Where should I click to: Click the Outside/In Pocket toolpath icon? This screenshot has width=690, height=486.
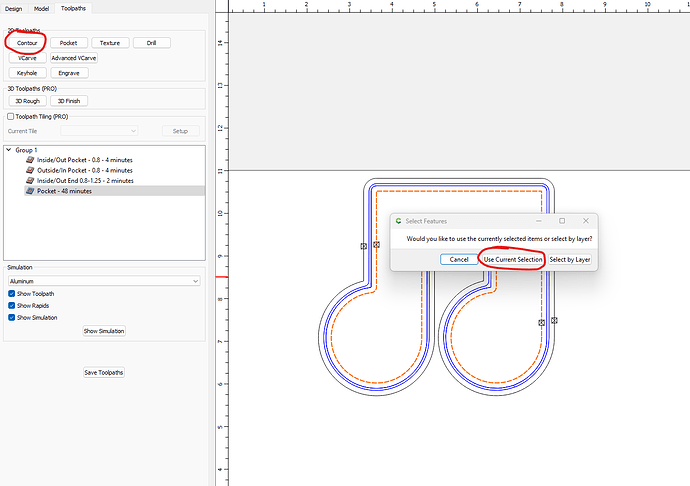30,170
